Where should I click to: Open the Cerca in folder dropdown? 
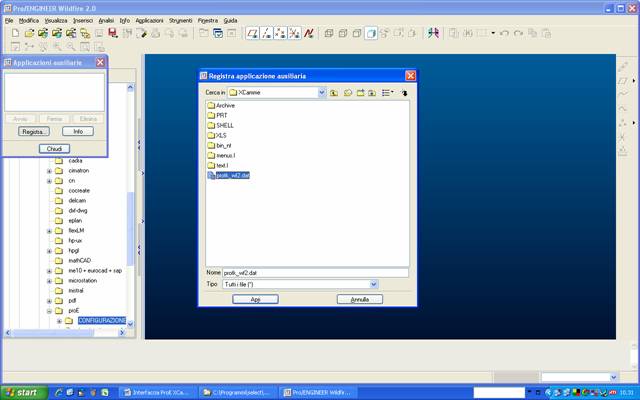322,93
